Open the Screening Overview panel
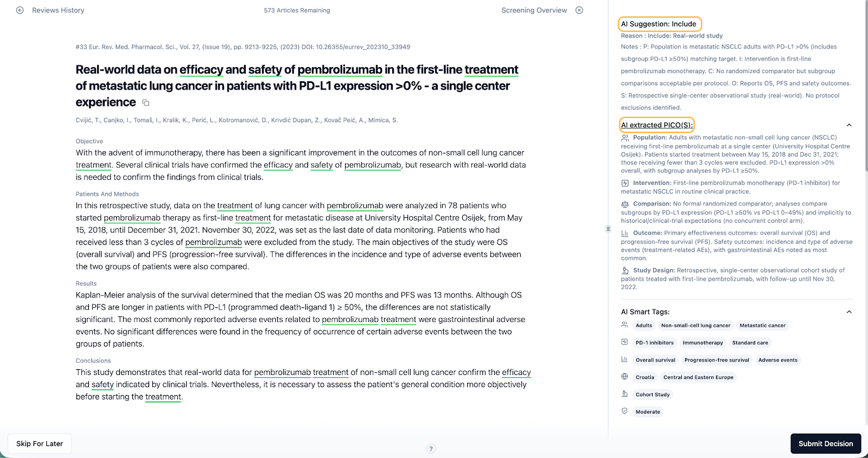The image size is (868, 458). tap(534, 10)
